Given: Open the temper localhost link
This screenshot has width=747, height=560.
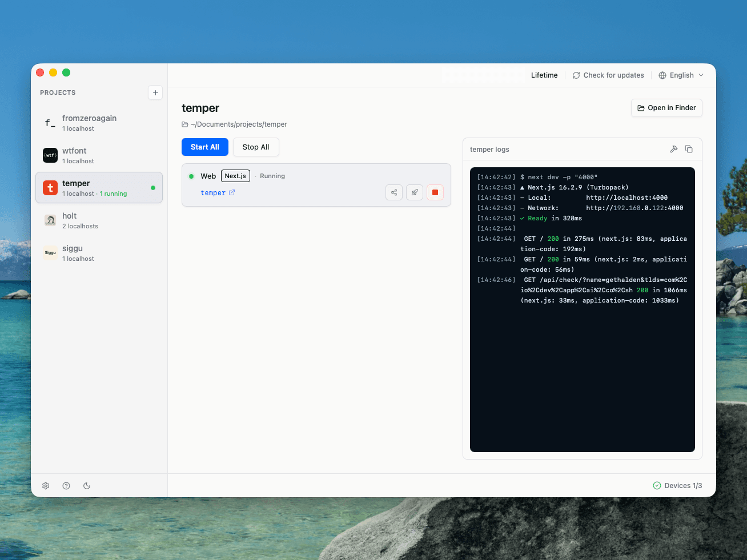Looking at the screenshot, I should (213, 193).
